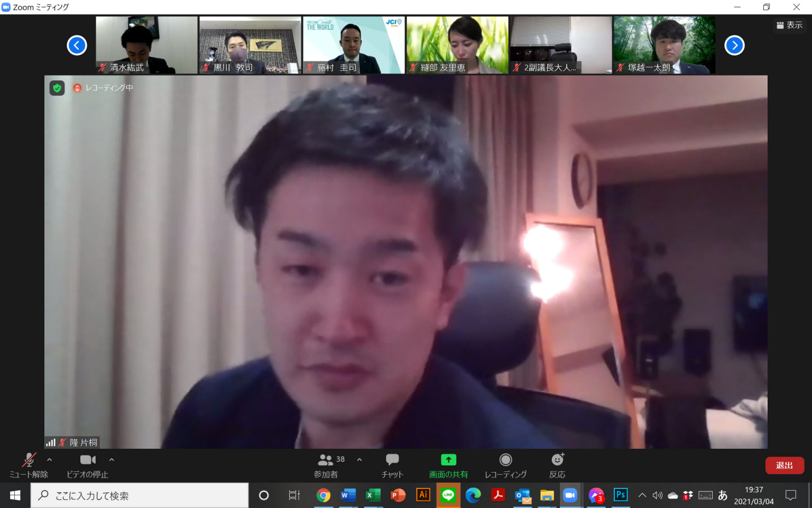The height and width of the screenshot is (508, 812).
Task: Toggle recording with the レコーディング button
Action: pyautogui.click(x=505, y=465)
